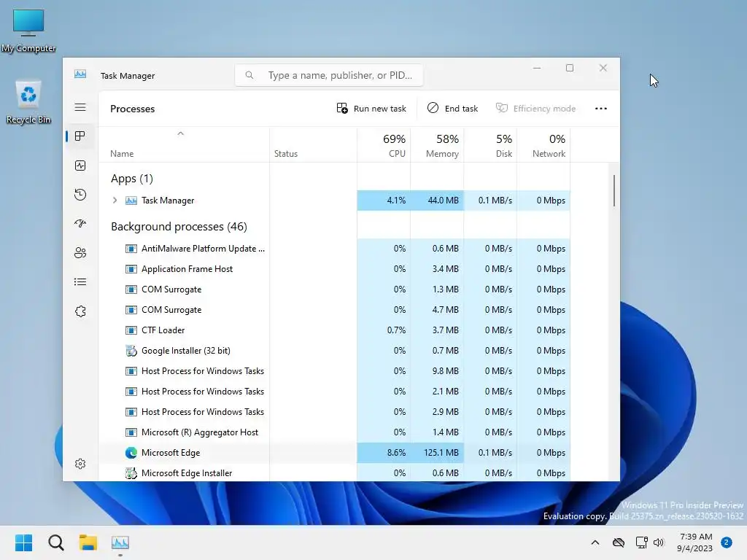The width and height of the screenshot is (747, 560).
Task: Open the clock showing 7:39 AM
Action: click(x=695, y=542)
